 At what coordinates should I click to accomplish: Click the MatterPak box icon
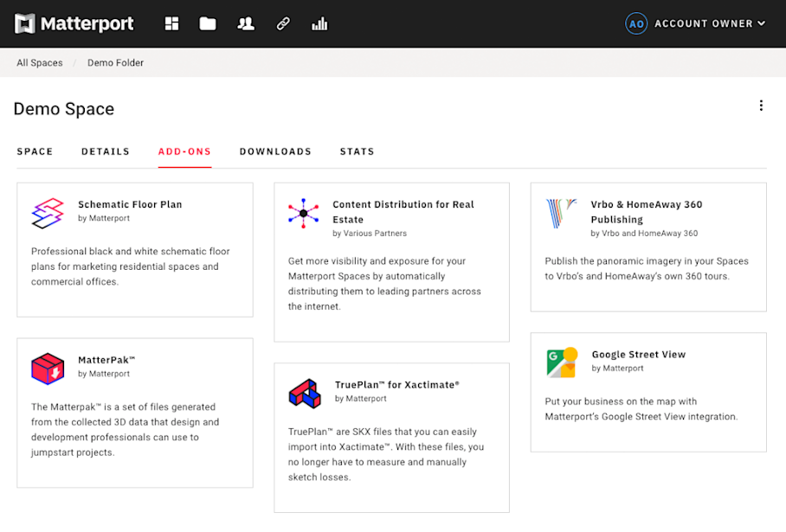(x=48, y=369)
